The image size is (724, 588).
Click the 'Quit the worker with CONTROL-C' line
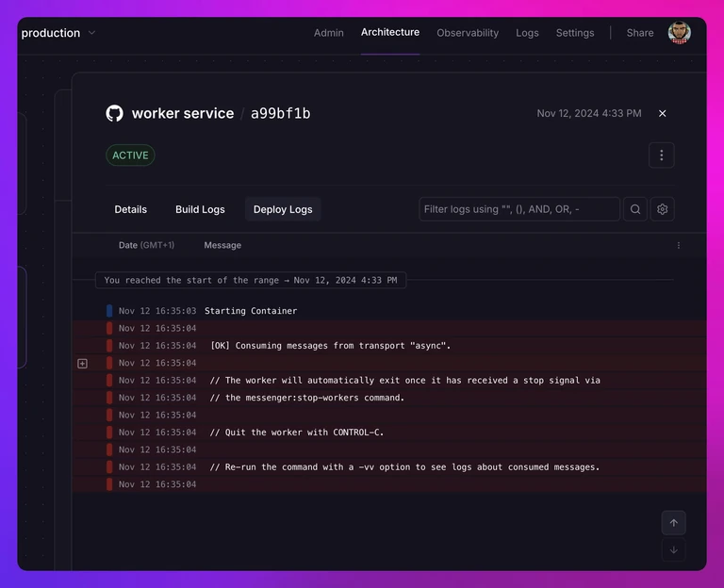pyautogui.click(x=389, y=433)
